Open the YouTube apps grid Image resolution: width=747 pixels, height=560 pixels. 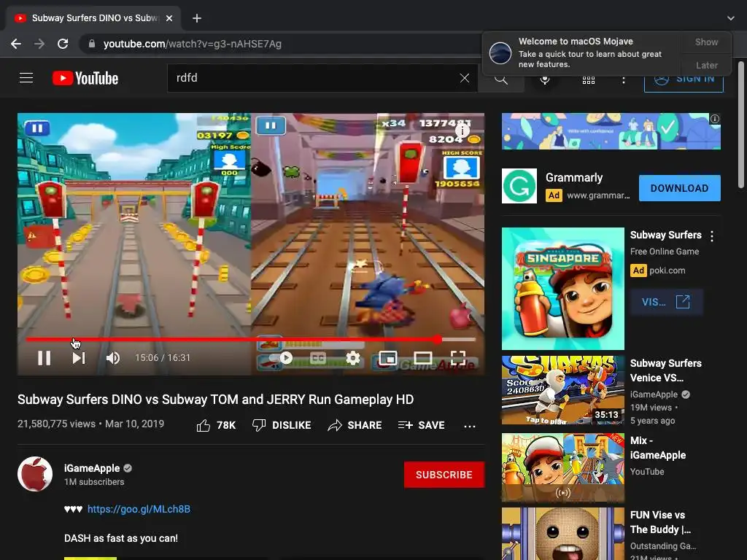click(x=589, y=80)
